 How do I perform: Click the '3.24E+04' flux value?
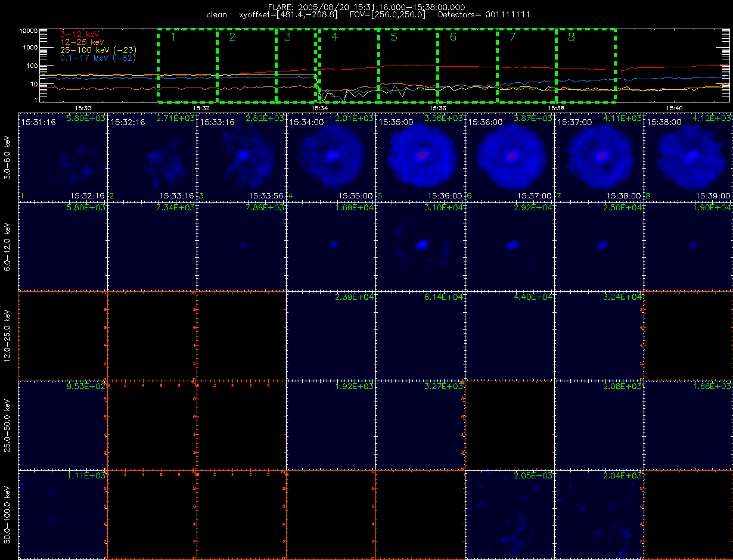coord(623,297)
